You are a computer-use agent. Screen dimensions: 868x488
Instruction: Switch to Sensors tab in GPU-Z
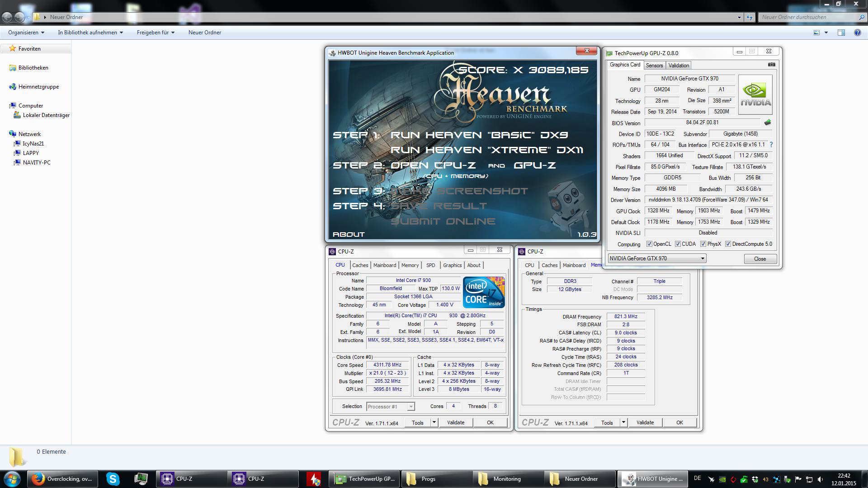(x=654, y=66)
